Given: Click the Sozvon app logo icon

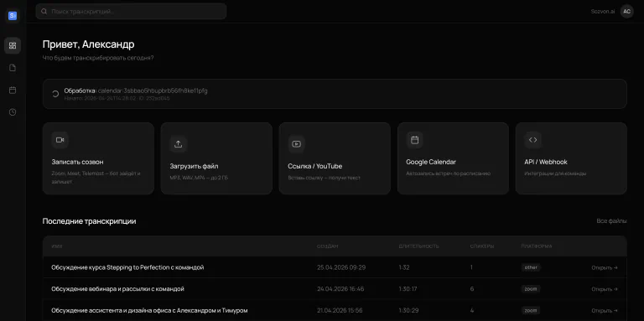Looking at the screenshot, I should pyautogui.click(x=13, y=16).
